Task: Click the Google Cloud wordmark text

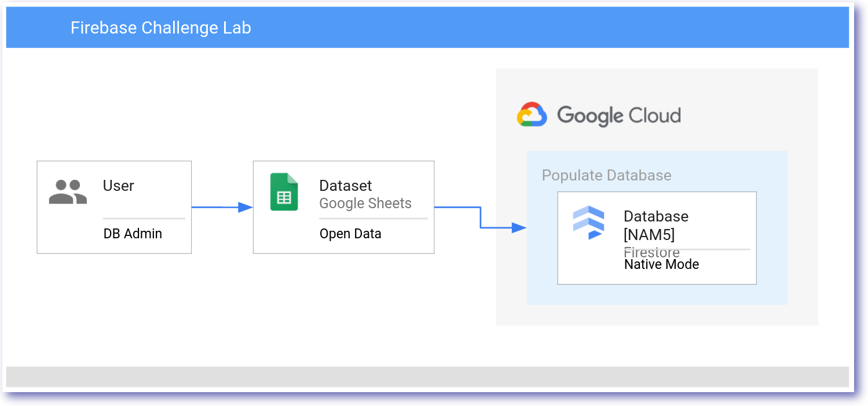Action: point(618,116)
